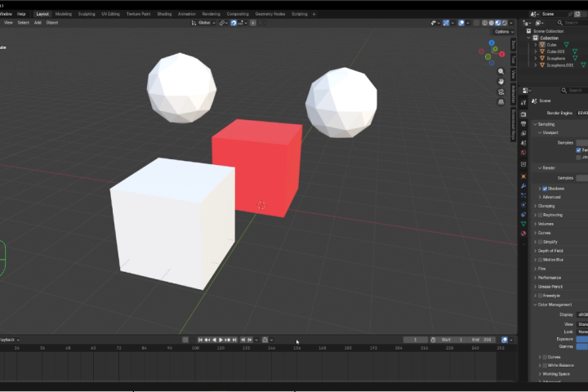This screenshot has height=392, width=588.
Task: Toggle X-ray mode in viewport header
Action: [476, 23]
